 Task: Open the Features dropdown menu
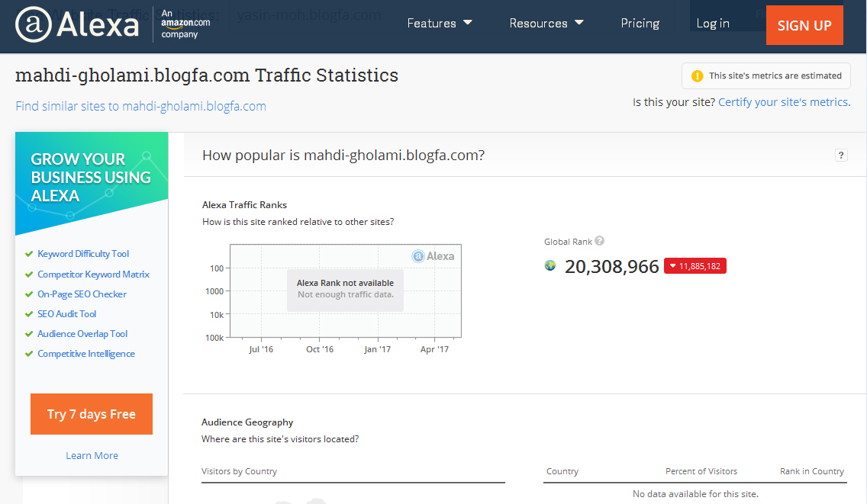440,23
